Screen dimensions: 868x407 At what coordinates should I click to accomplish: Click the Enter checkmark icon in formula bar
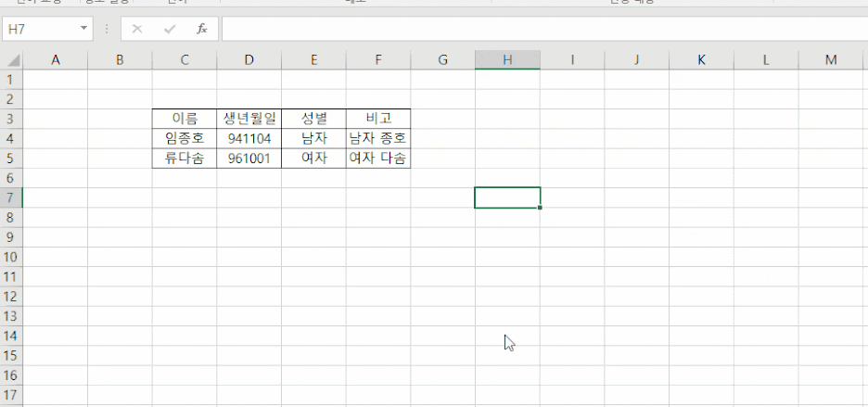[170, 29]
